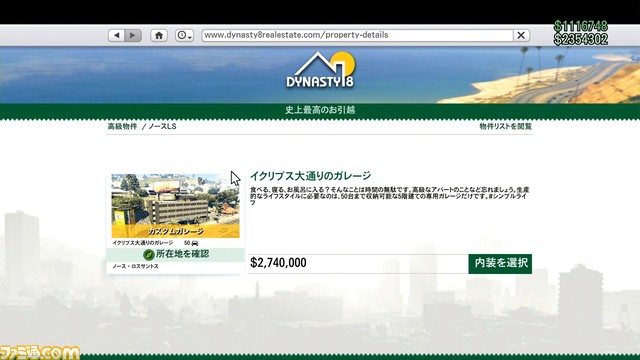Viewport: 640px width, 360px height.
Task: Click the address bar with dynasty8realestate URL
Action: click(x=357, y=35)
